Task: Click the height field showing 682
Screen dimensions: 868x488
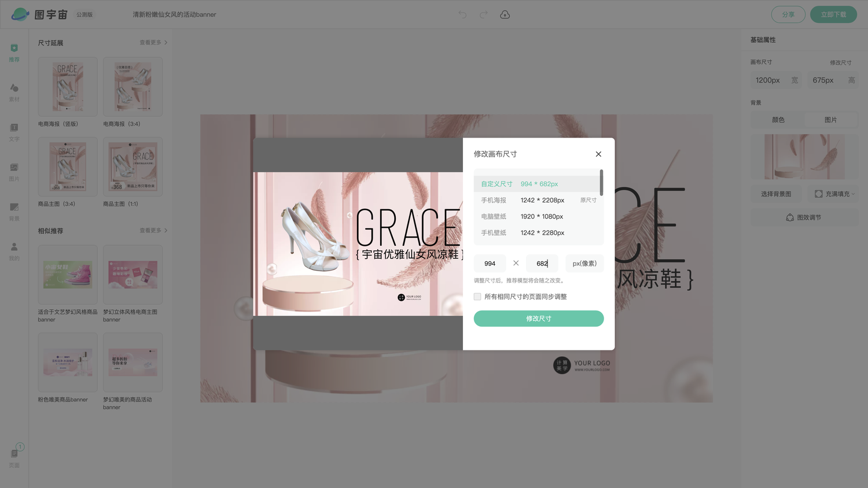Action: point(542,264)
